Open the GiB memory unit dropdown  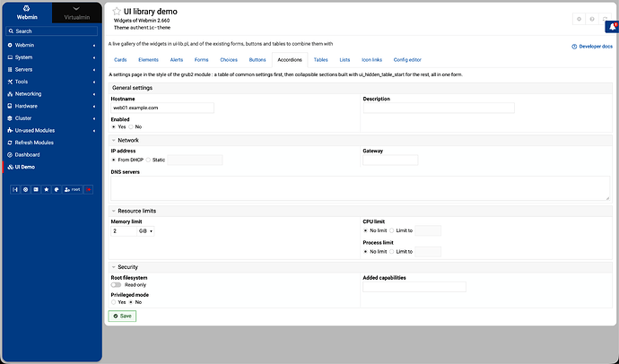tap(145, 231)
